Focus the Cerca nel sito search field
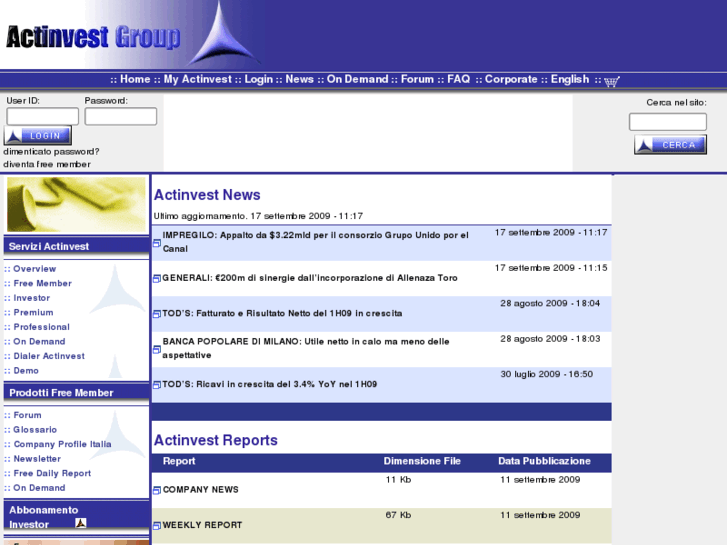Viewport: 727px width, 545px height. click(x=668, y=122)
